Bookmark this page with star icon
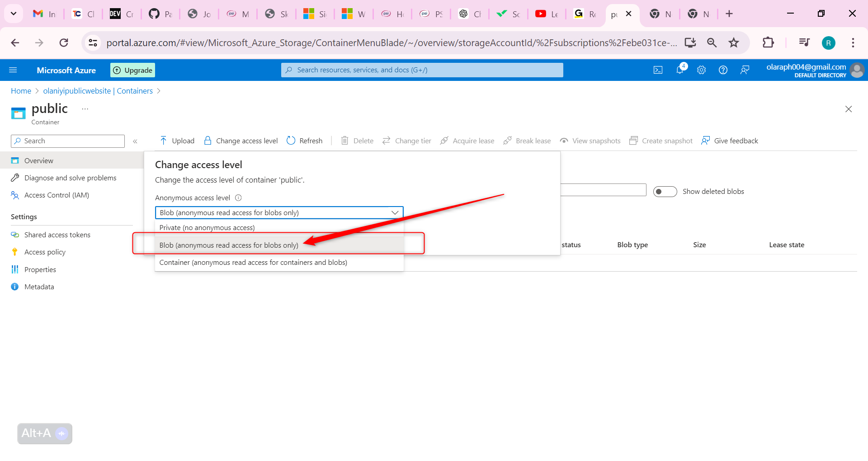Viewport: 868px width, 461px height. [733, 43]
